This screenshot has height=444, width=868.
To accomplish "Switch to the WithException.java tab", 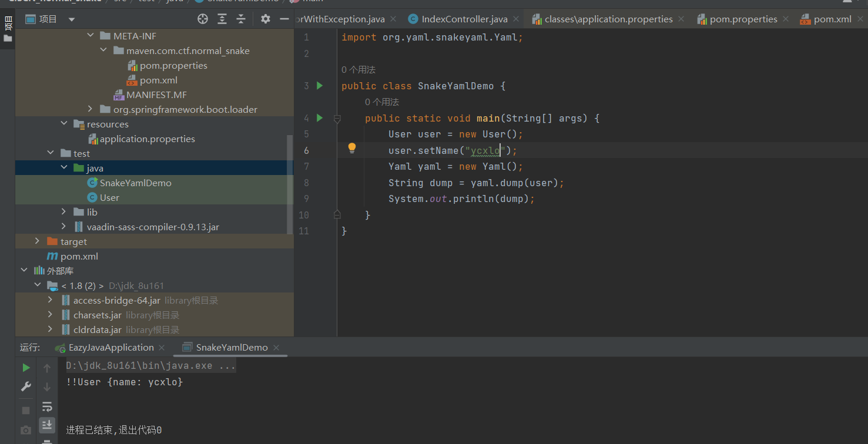I will click(341, 19).
